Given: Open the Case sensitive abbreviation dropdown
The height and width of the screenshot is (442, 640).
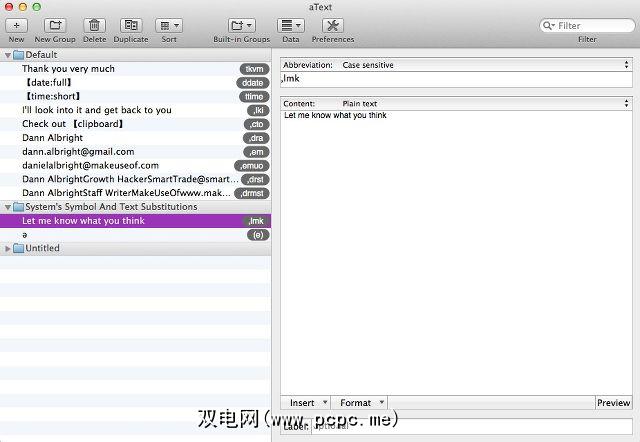Looking at the screenshot, I should click(485, 65).
